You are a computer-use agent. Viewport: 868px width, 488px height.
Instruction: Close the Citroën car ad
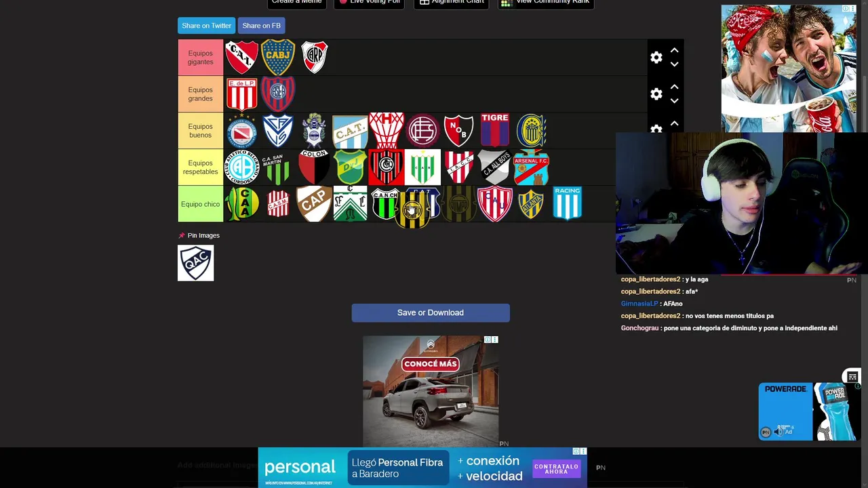click(495, 340)
